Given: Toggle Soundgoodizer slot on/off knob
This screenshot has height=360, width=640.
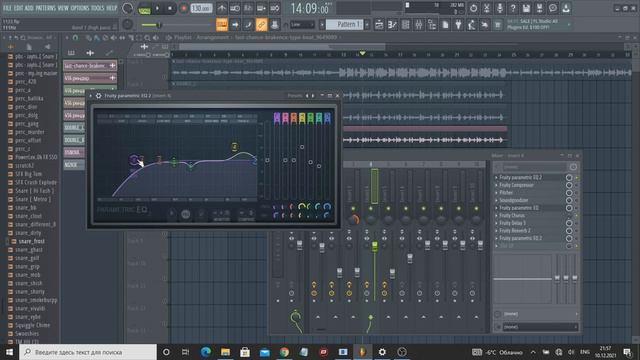Looking at the screenshot, I should click(x=569, y=200).
